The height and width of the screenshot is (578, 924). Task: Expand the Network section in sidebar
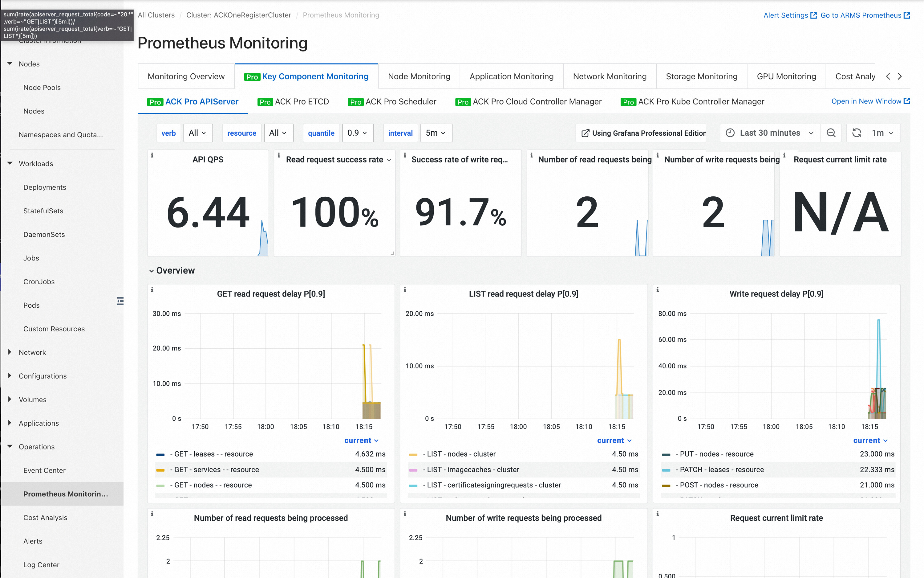[10, 352]
